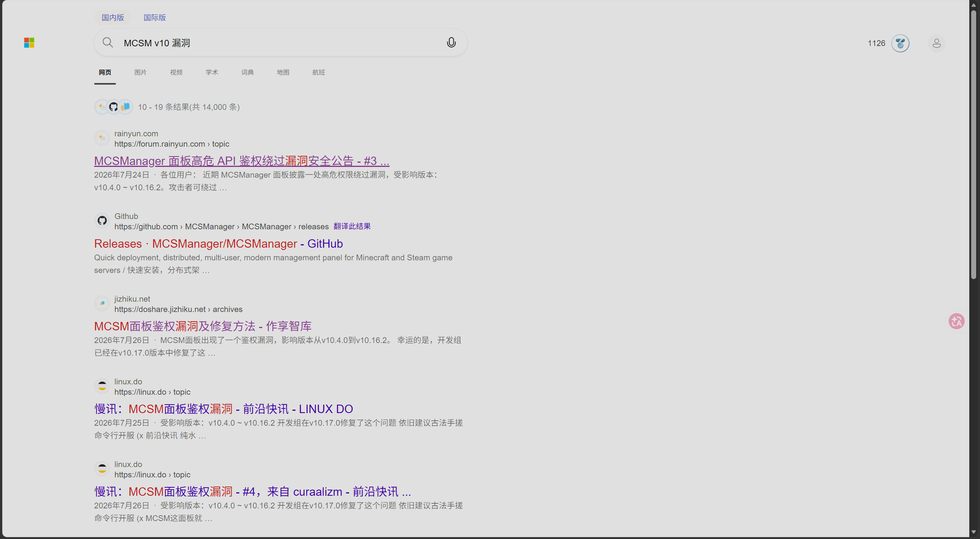
Task: Click the forum.rainyun.com URL
Action: point(172,144)
